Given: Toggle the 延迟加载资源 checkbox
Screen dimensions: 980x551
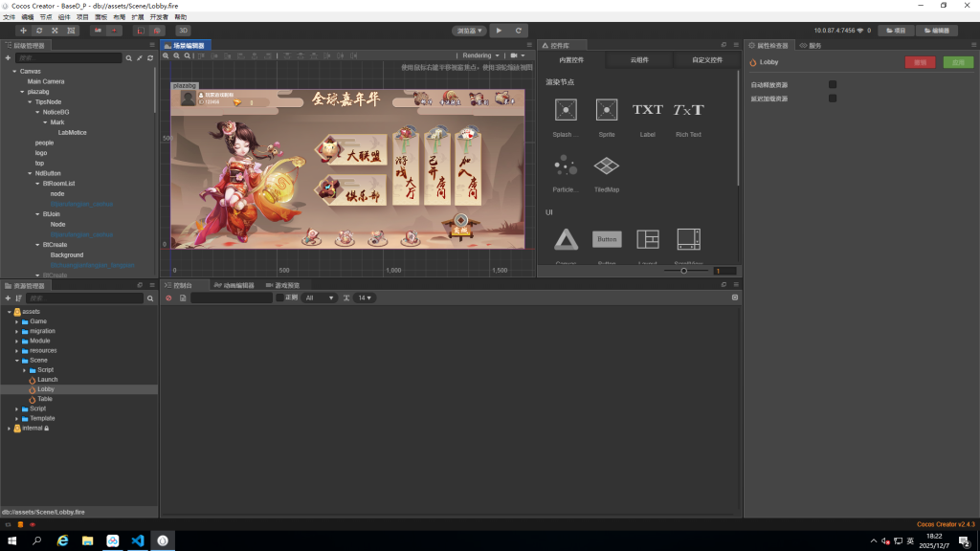Looking at the screenshot, I should 833,99.
